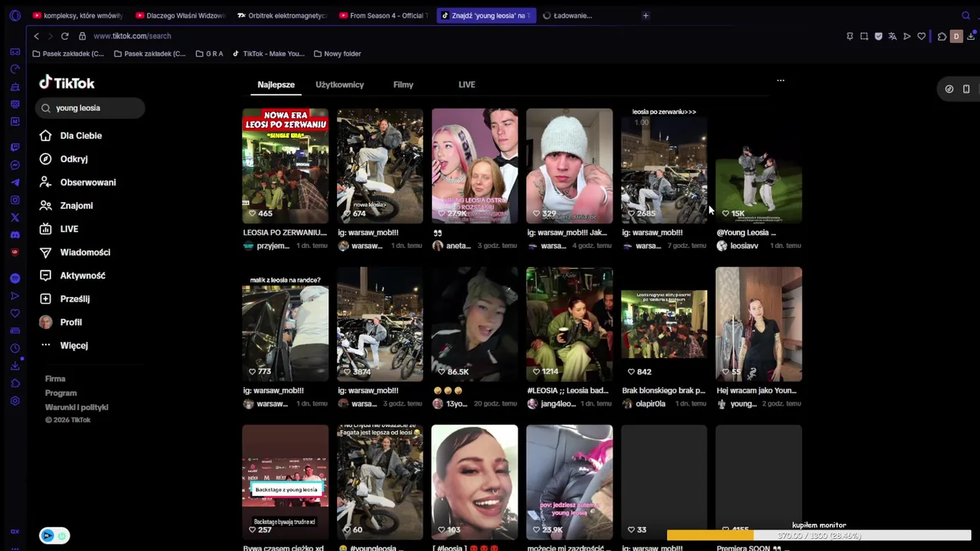This screenshot has height=551, width=980.
Task: Click the www.tiktok.com/search address bar
Action: [132, 36]
